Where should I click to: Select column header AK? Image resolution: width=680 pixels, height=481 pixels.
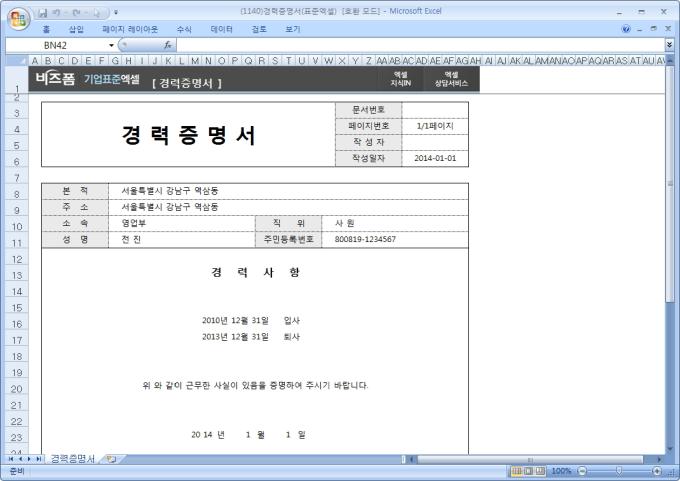tap(515, 61)
